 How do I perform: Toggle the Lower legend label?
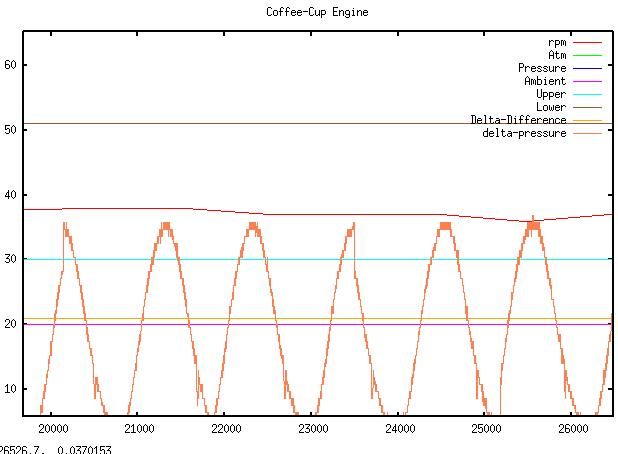click(x=550, y=107)
